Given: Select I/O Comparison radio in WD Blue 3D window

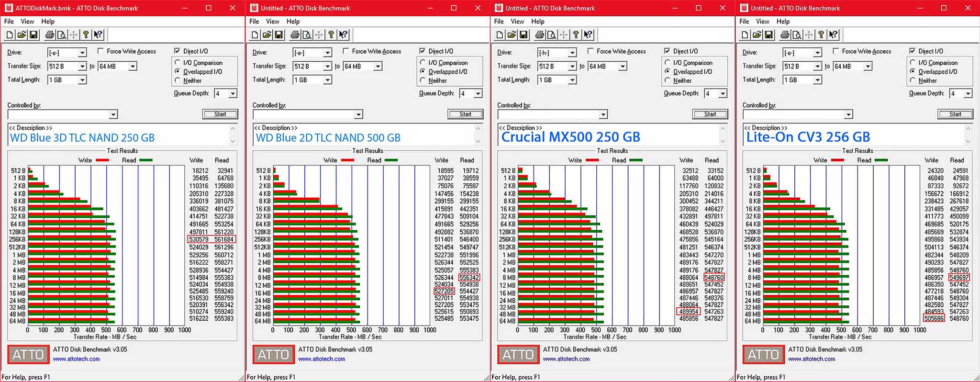Looking at the screenshot, I should pyautogui.click(x=178, y=62).
